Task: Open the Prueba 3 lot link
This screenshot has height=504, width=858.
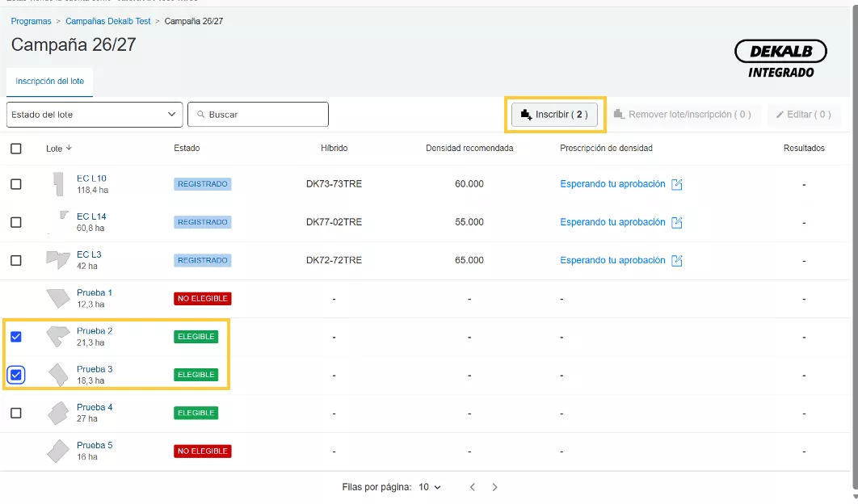Action: coord(95,369)
